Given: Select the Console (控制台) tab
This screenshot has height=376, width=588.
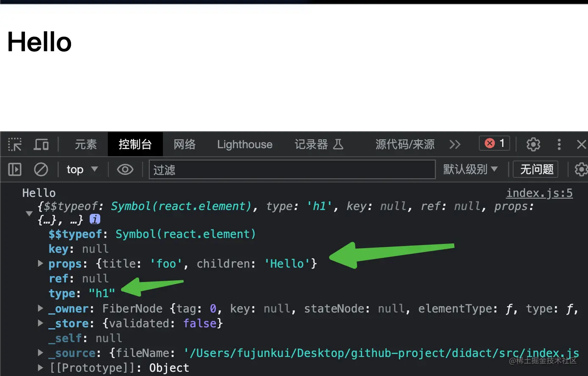Looking at the screenshot, I should 135,145.
